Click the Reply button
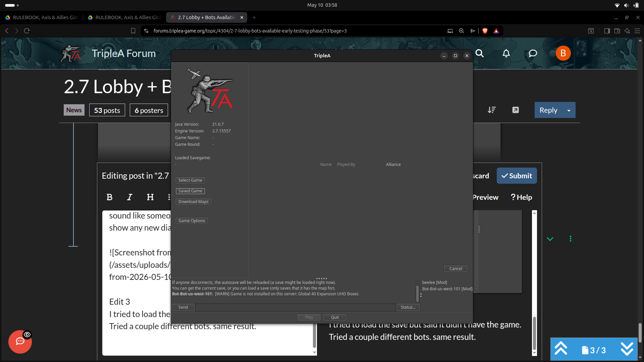Screen dimensions: 644x362 pyautogui.click(x=548, y=110)
